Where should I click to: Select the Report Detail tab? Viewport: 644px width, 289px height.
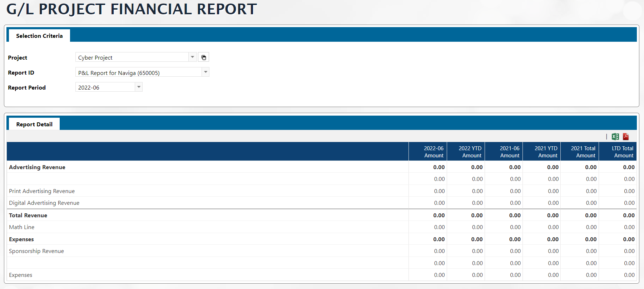[34, 124]
